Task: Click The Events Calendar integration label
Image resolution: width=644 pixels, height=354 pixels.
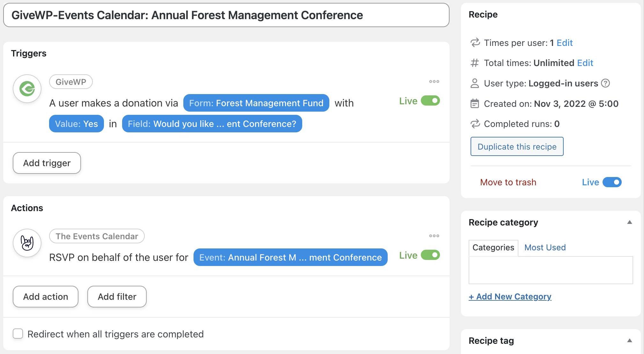Action: [x=97, y=236]
